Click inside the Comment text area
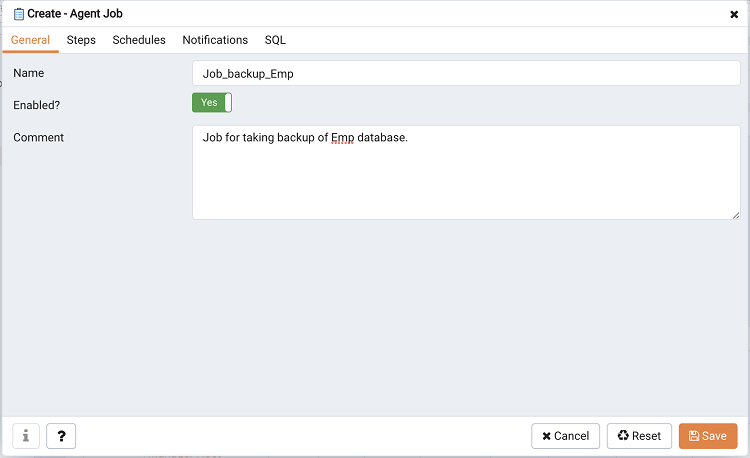This screenshot has height=458, width=750. tap(466, 173)
